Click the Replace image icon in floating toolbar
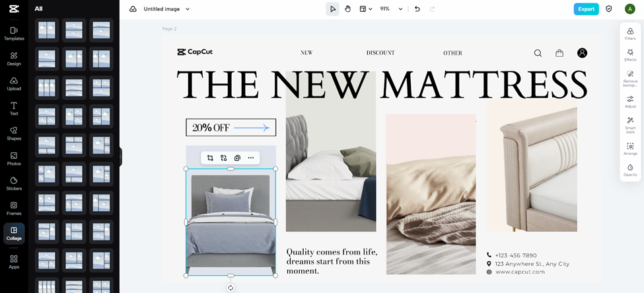Viewport: 644px width, 293px height. tap(223, 158)
